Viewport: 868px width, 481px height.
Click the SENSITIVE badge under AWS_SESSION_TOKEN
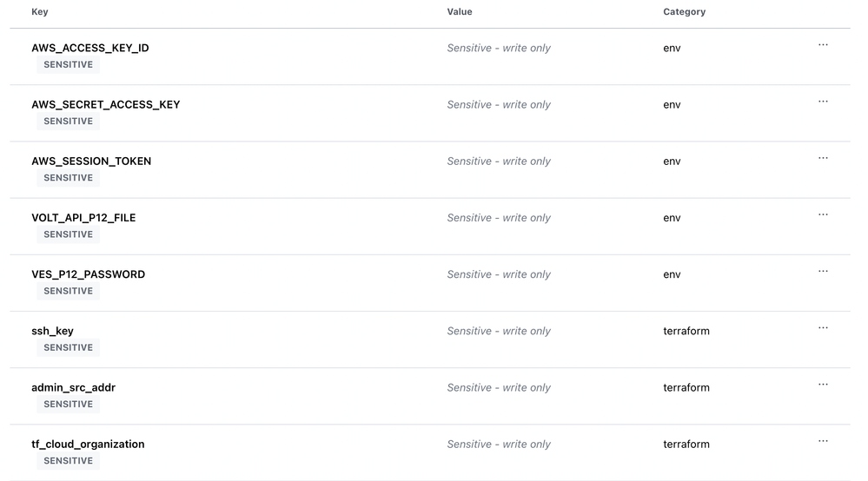point(68,178)
